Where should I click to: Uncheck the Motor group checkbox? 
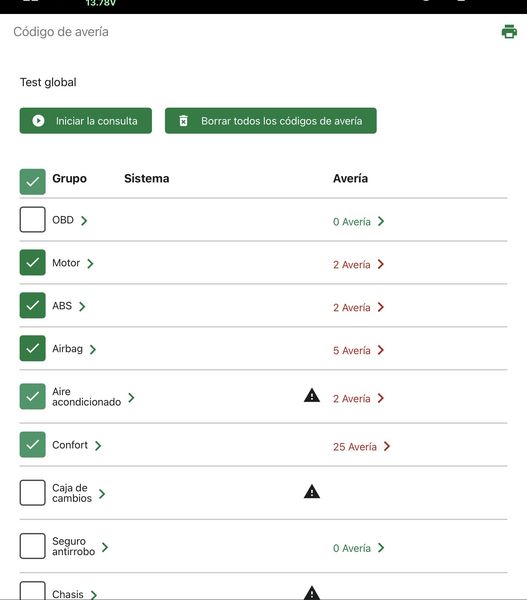33,262
